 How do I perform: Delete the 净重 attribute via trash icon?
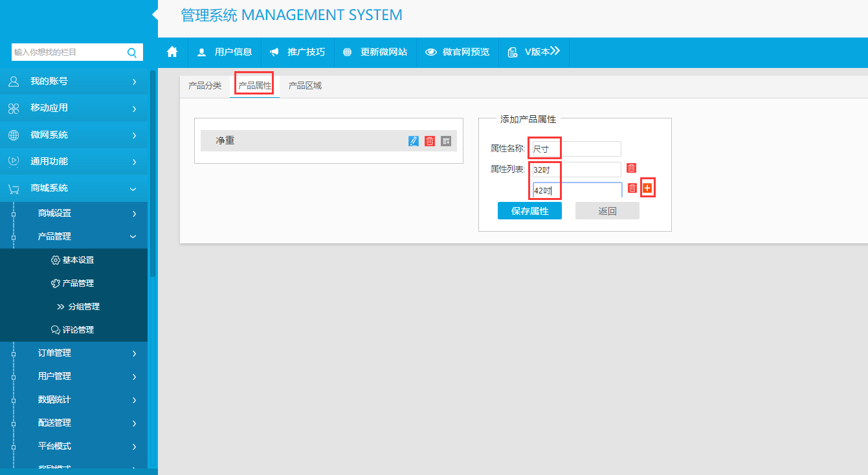click(430, 141)
